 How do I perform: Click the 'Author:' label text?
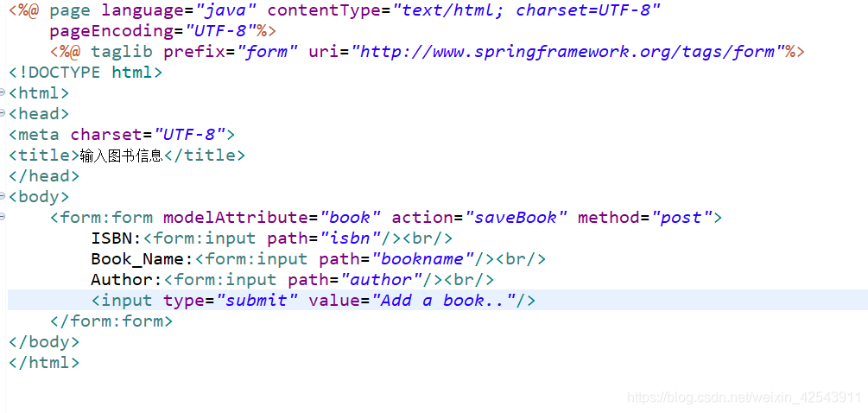(127, 280)
